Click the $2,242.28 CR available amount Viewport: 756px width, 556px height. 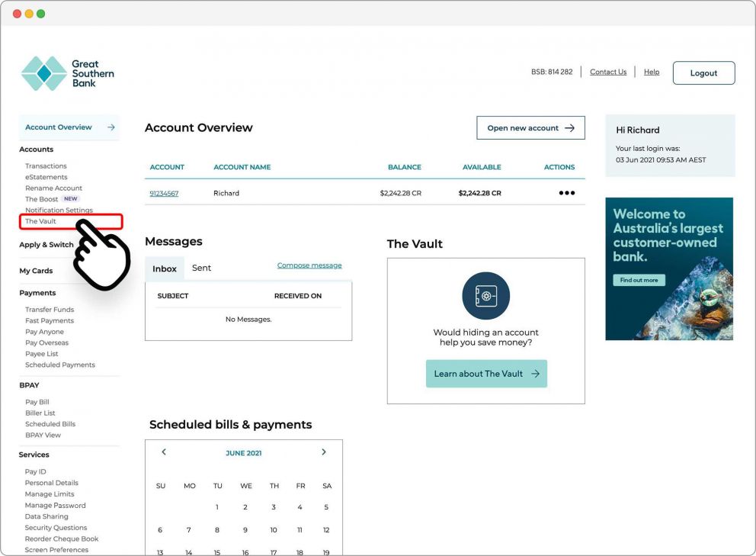click(479, 193)
